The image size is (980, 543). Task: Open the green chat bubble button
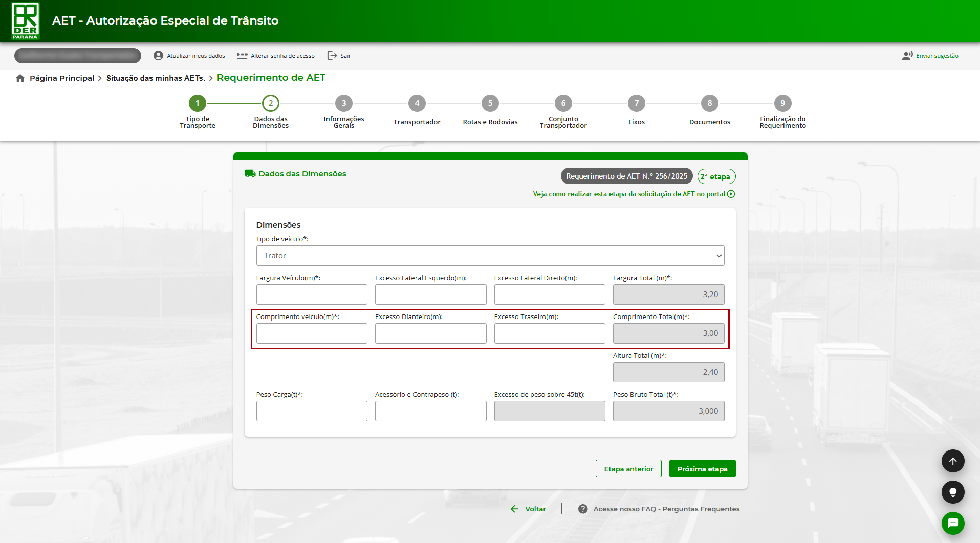953,523
